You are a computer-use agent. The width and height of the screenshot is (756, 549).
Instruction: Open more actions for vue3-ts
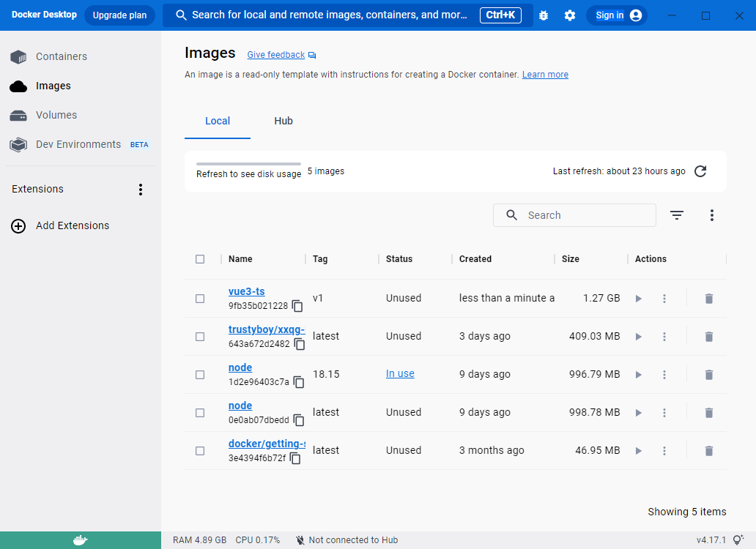pos(664,299)
